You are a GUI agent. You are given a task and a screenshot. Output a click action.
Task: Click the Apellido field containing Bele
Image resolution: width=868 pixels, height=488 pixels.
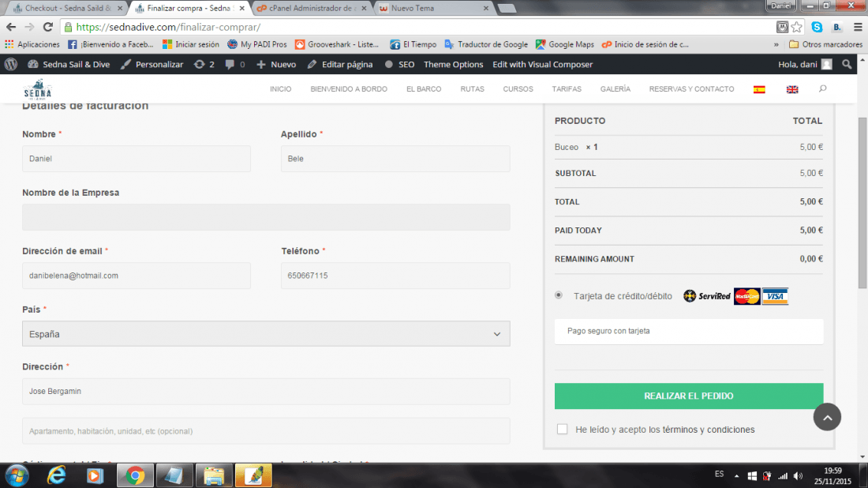tap(395, 159)
